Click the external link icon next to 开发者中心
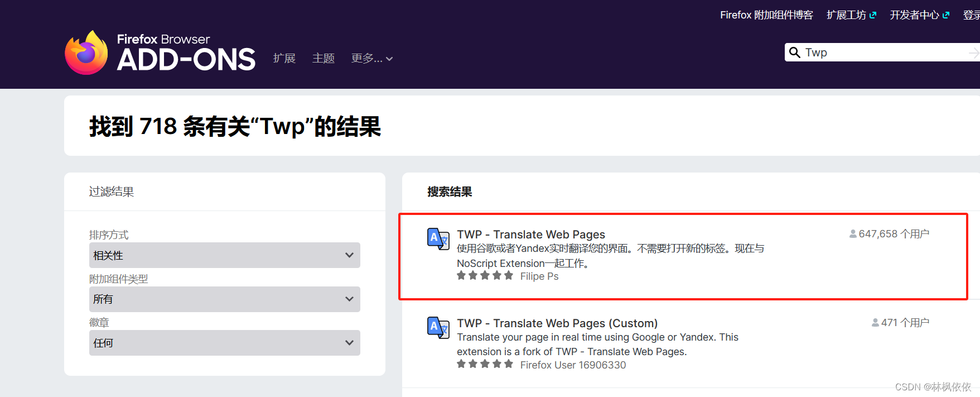This screenshot has height=397, width=980. click(946, 16)
